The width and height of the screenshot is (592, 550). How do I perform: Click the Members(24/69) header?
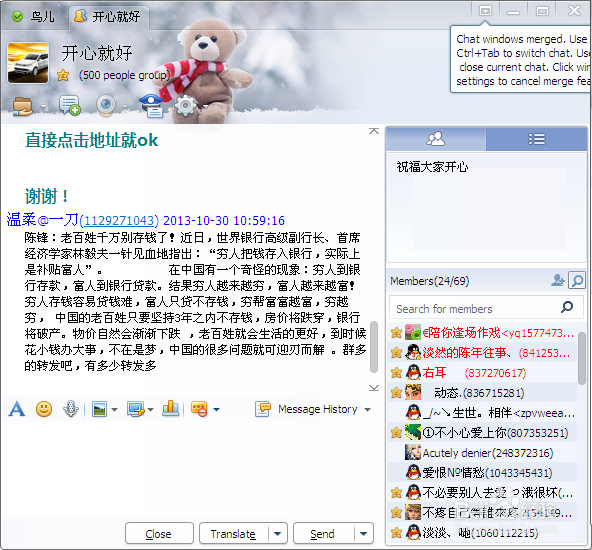tap(430, 281)
